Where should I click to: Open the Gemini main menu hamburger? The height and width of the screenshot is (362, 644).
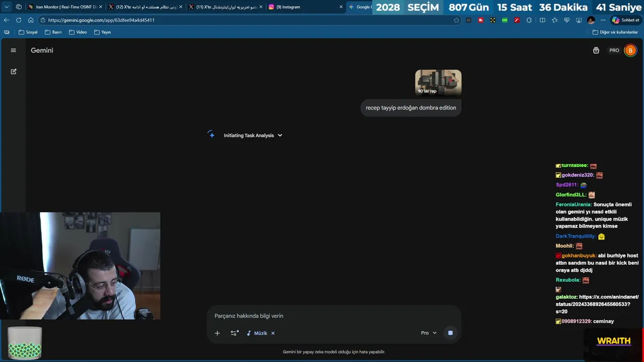[x=14, y=50]
